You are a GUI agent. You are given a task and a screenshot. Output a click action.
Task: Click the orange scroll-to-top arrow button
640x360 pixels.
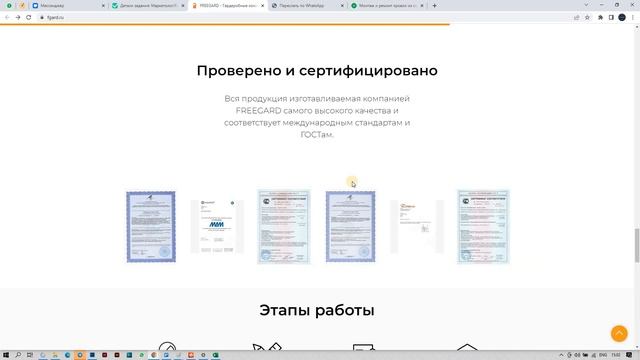coord(619,333)
